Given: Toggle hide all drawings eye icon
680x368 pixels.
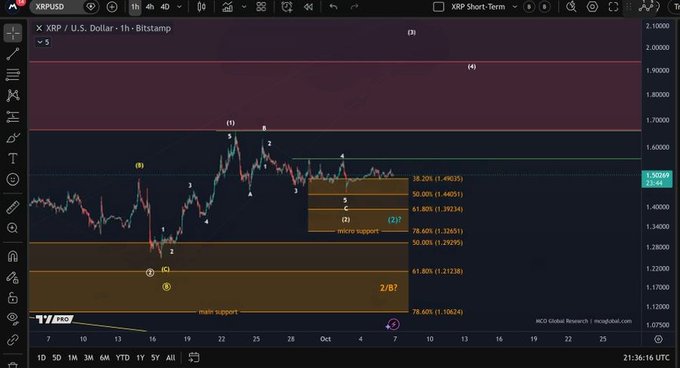Looking at the screenshot, I should point(13,318).
